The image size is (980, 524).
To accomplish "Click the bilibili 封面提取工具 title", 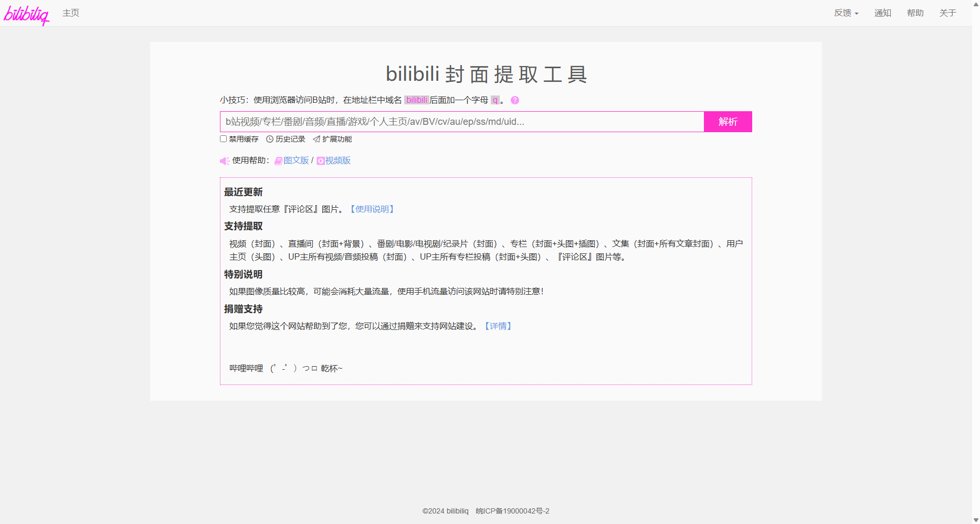I will click(486, 74).
